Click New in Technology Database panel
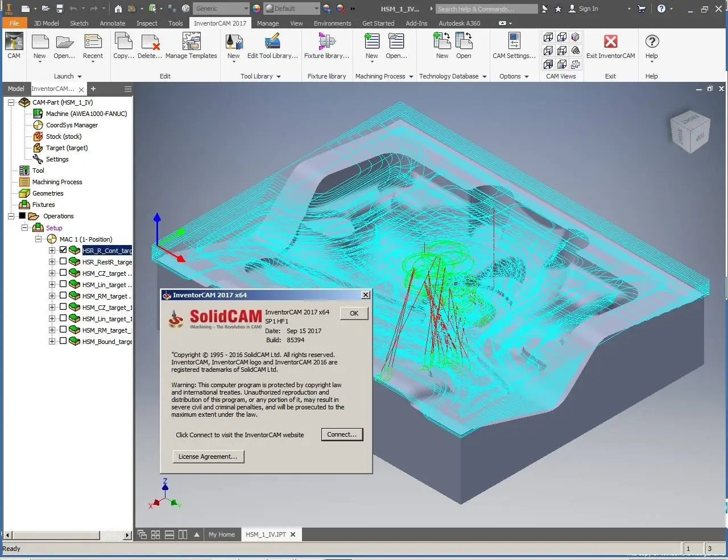 tap(442, 45)
